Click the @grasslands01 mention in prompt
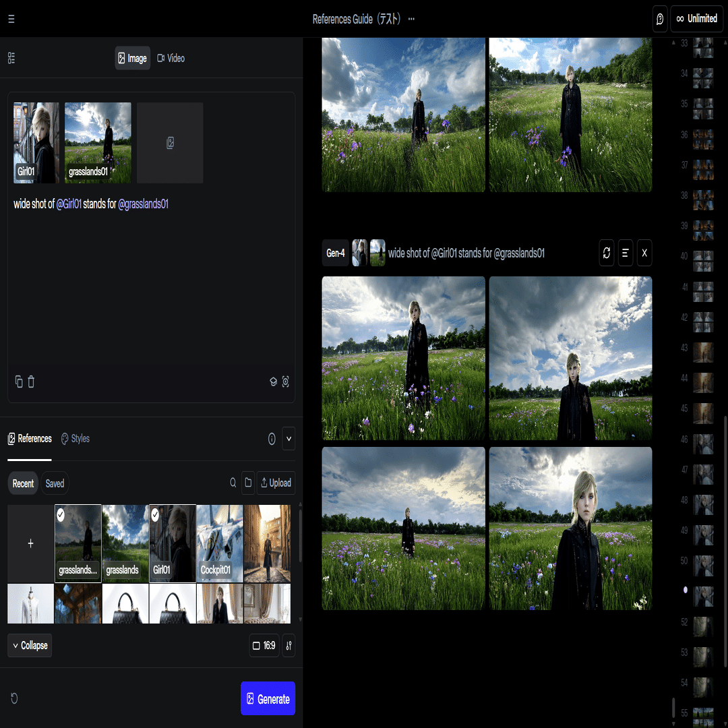The width and height of the screenshot is (728, 728). tap(143, 204)
